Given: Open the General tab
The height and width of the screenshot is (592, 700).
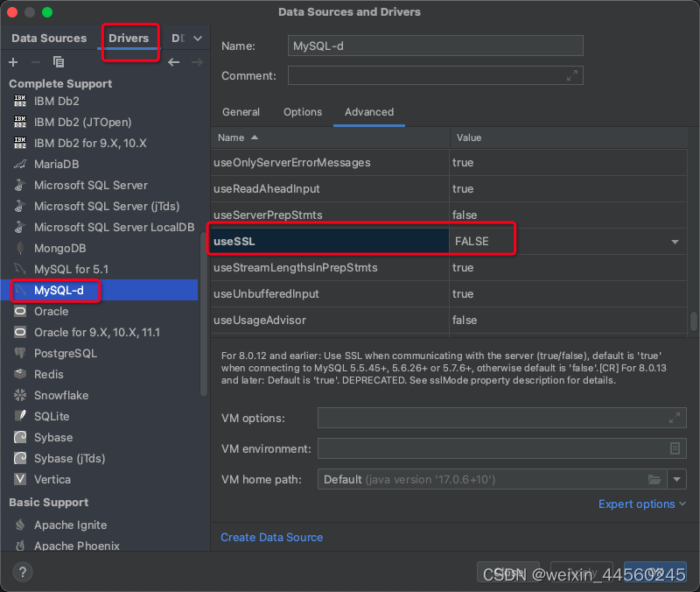Looking at the screenshot, I should coord(241,112).
